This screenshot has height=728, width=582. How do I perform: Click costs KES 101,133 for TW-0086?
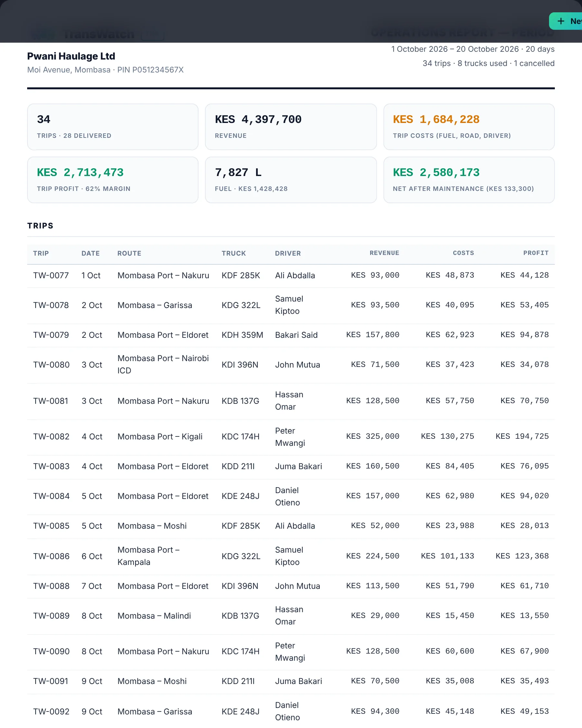click(447, 556)
